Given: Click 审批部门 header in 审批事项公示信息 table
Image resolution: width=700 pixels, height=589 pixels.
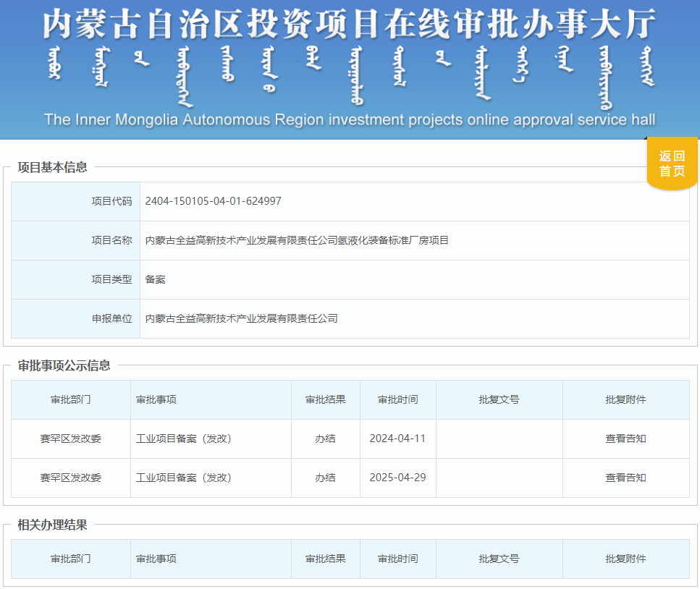Looking at the screenshot, I should coord(71,399).
